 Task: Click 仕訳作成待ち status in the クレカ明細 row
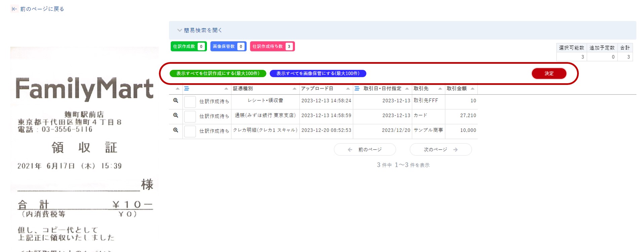point(214,131)
